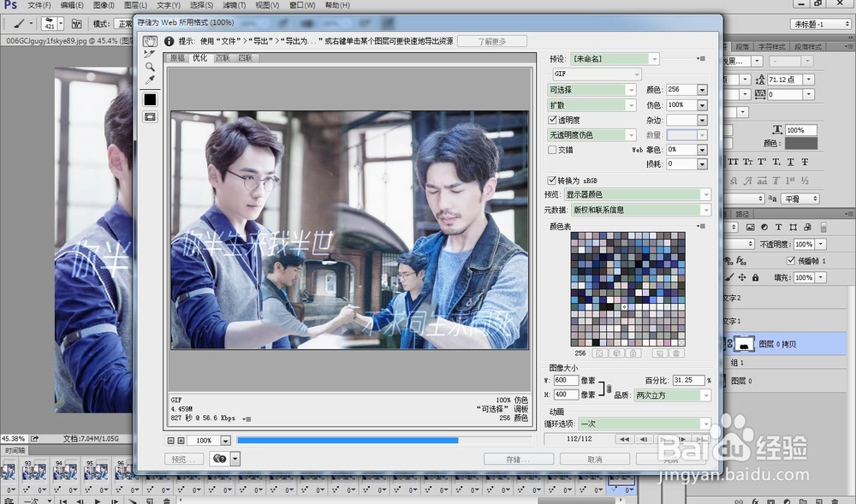Click the 了解更多 button
Viewport: 856px width, 504px height.
(x=492, y=41)
